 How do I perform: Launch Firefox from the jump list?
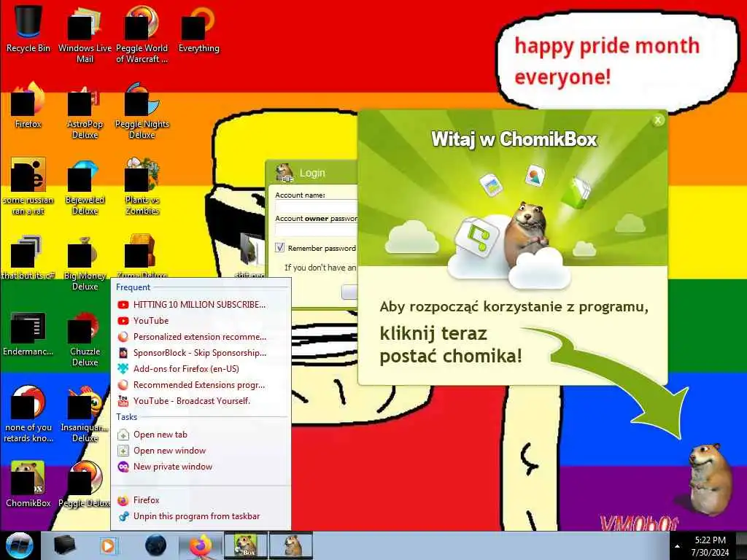click(201, 500)
